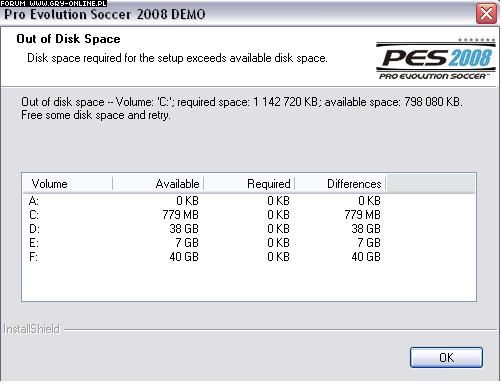
Task: Click the OK button
Action: 446,357
